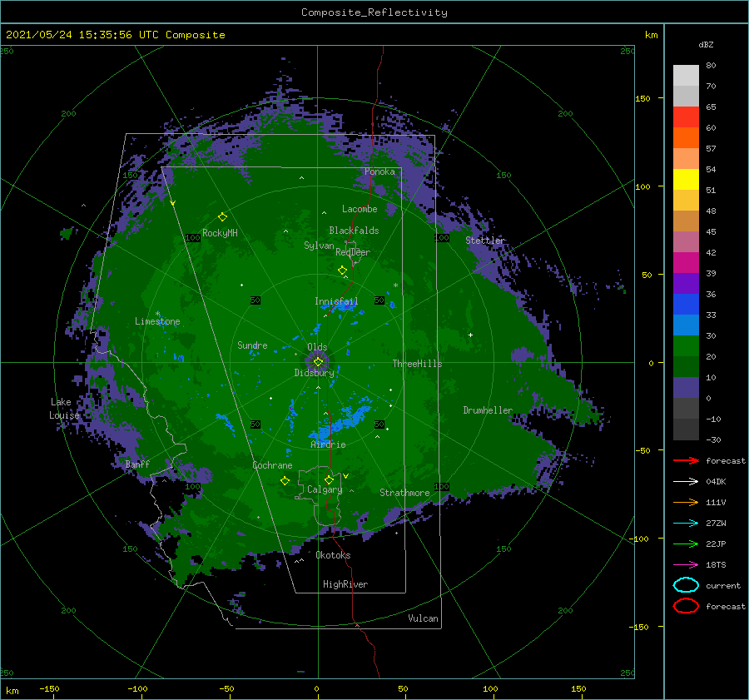Click the Lacombe city label
Screen dimensions: 749x700
point(360,209)
